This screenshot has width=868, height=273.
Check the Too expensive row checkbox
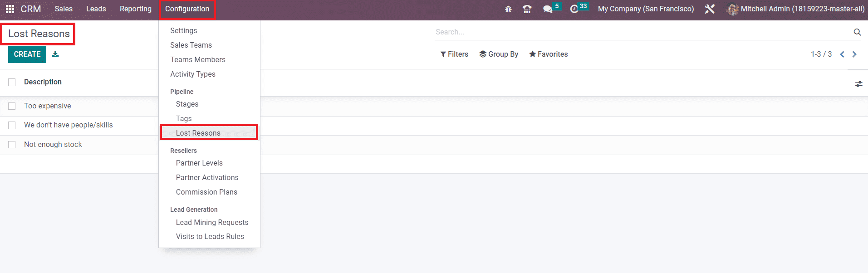coord(12,106)
